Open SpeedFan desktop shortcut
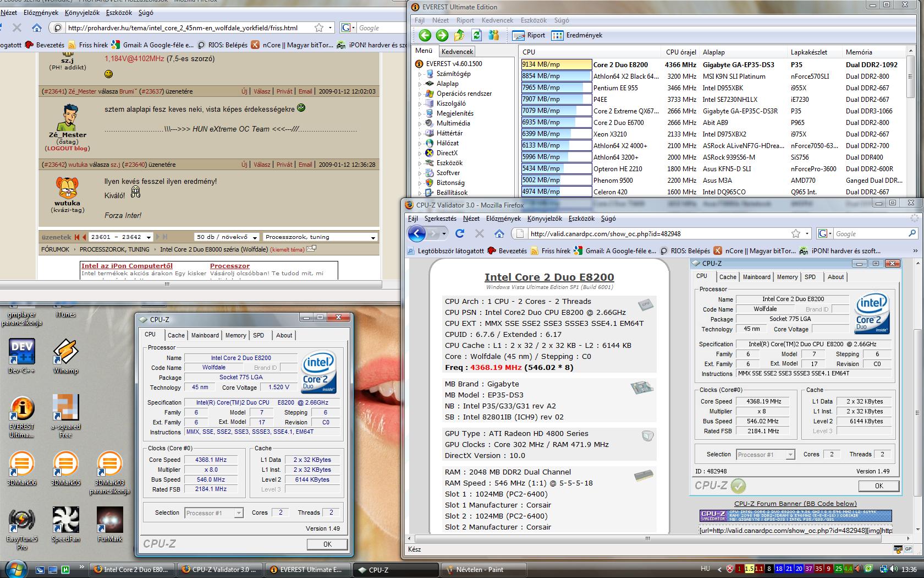Image resolution: width=924 pixels, height=578 pixels. coord(65,525)
